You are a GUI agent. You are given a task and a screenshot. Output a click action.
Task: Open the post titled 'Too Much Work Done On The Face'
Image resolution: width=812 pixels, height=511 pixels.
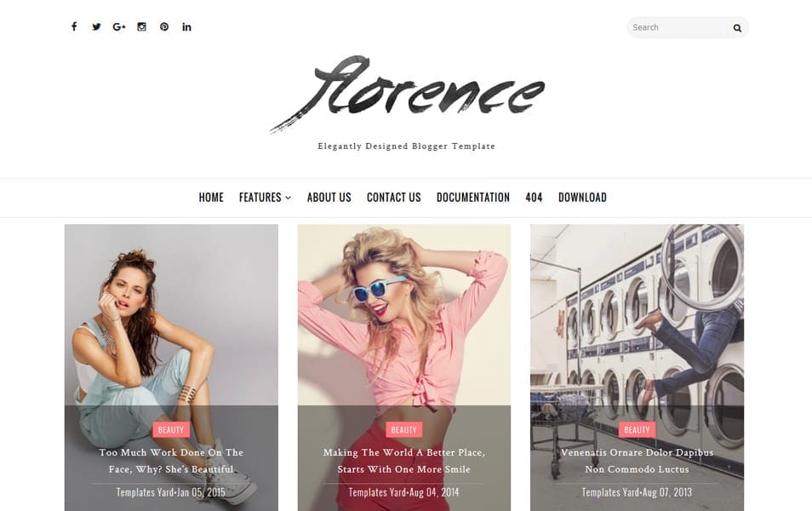(x=170, y=460)
